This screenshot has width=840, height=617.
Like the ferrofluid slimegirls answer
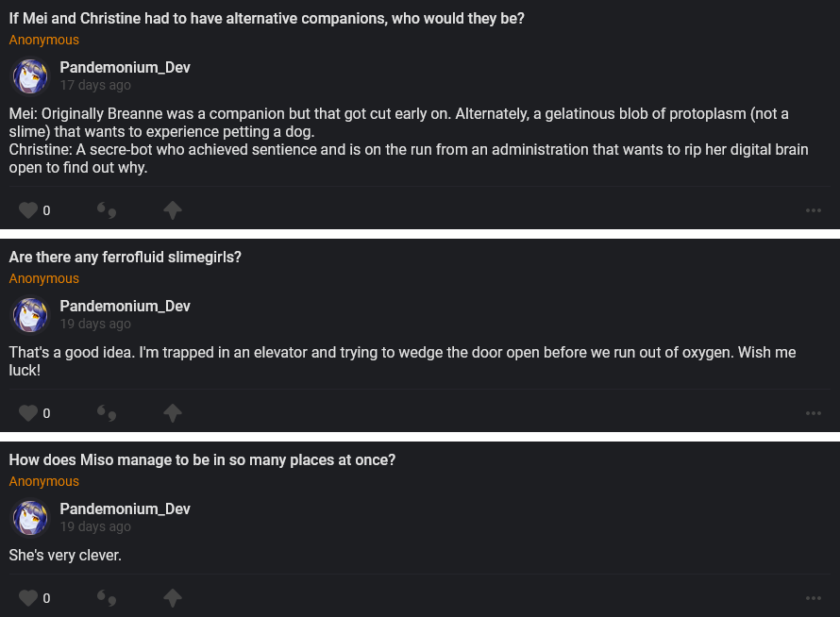pyautogui.click(x=28, y=413)
